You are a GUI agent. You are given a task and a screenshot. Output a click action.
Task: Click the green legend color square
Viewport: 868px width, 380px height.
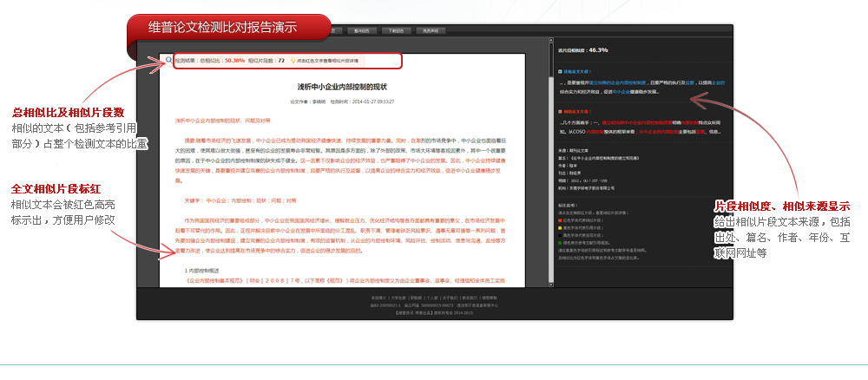point(560,243)
